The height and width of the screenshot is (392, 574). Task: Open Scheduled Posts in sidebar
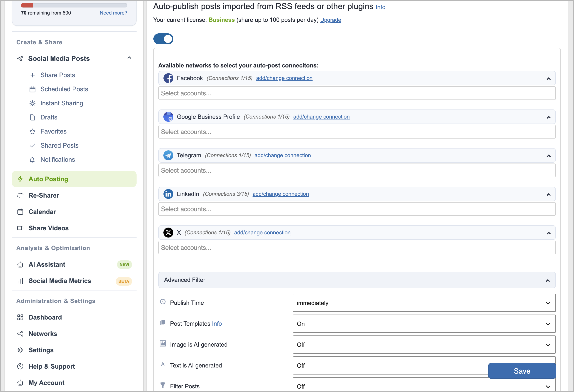click(64, 89)
